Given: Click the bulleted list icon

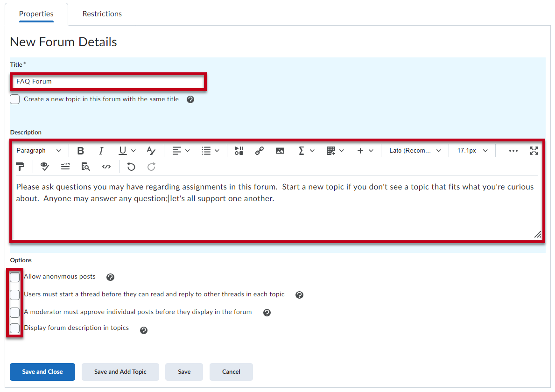Looking at the screenshot, I should click(206, 151).
